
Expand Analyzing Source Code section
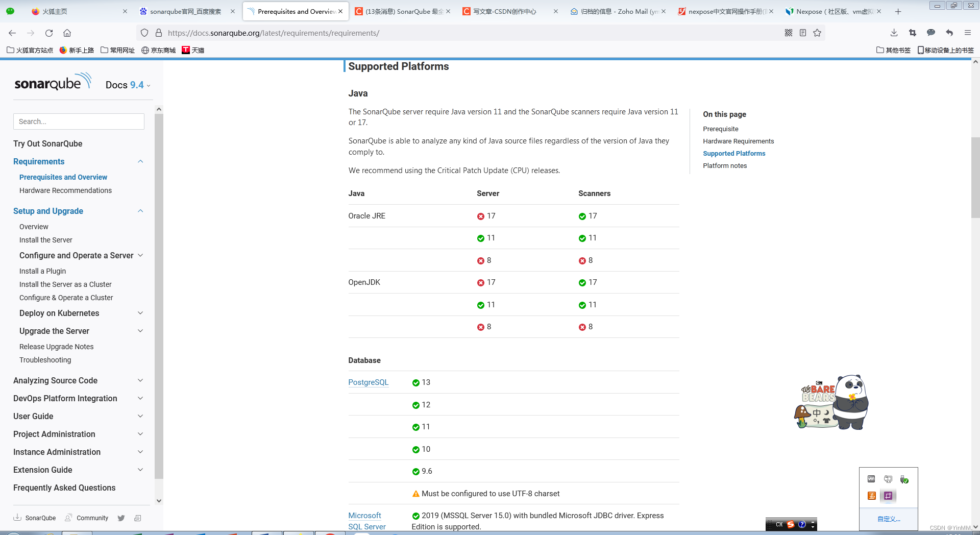tap(140, 380)
